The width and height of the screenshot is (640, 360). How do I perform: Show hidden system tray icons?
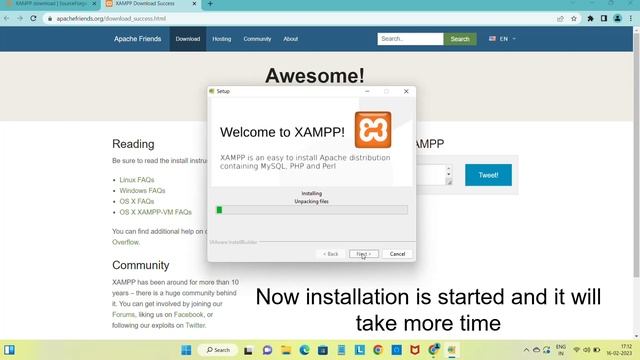coord(526,350)
